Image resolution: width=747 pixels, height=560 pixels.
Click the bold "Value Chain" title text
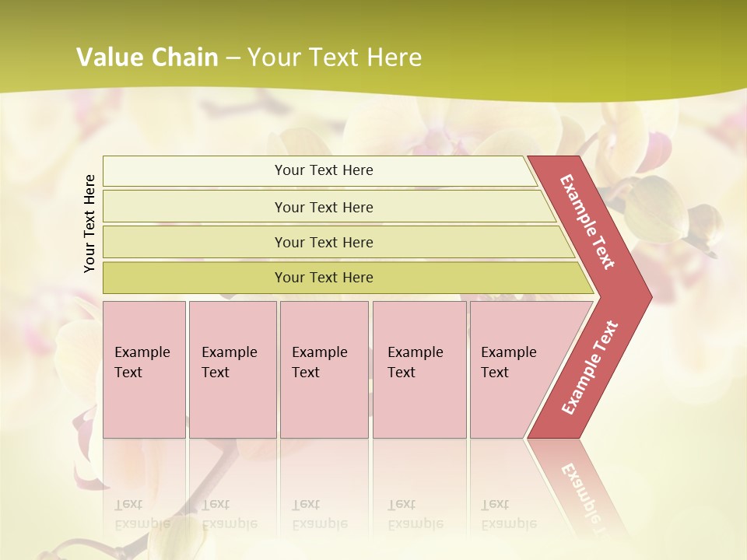(x=147, y=58)
